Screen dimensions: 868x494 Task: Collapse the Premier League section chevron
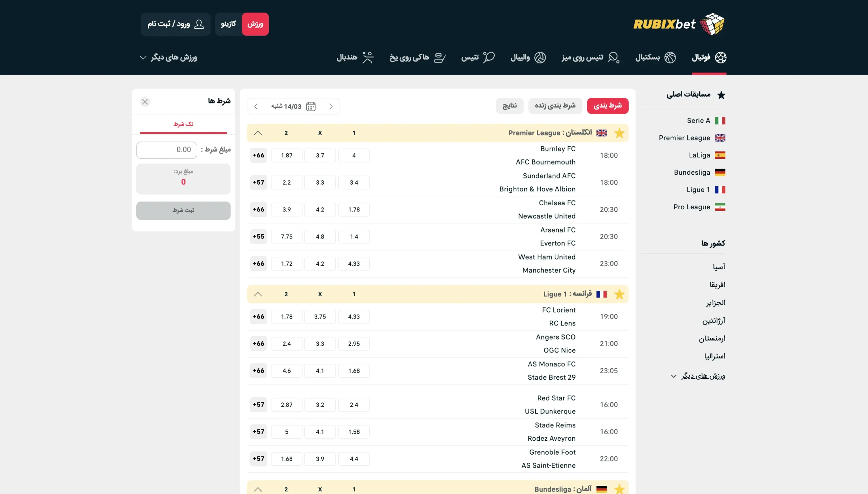point(258,133)
